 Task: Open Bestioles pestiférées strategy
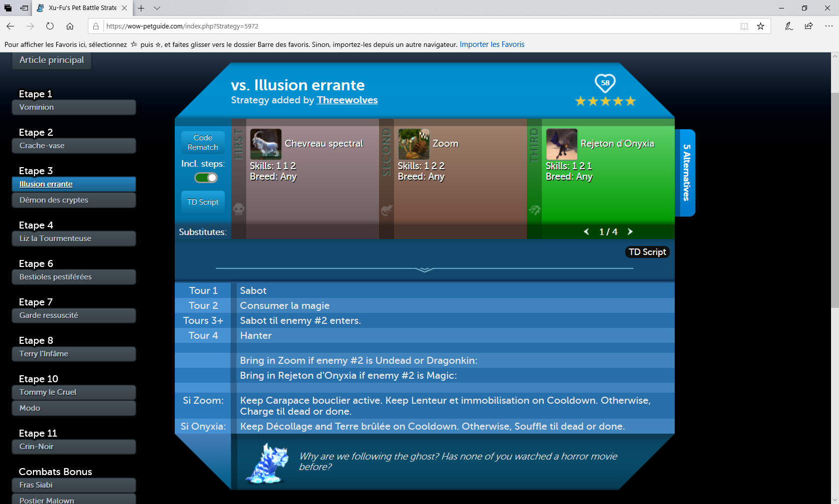[74, 277]
